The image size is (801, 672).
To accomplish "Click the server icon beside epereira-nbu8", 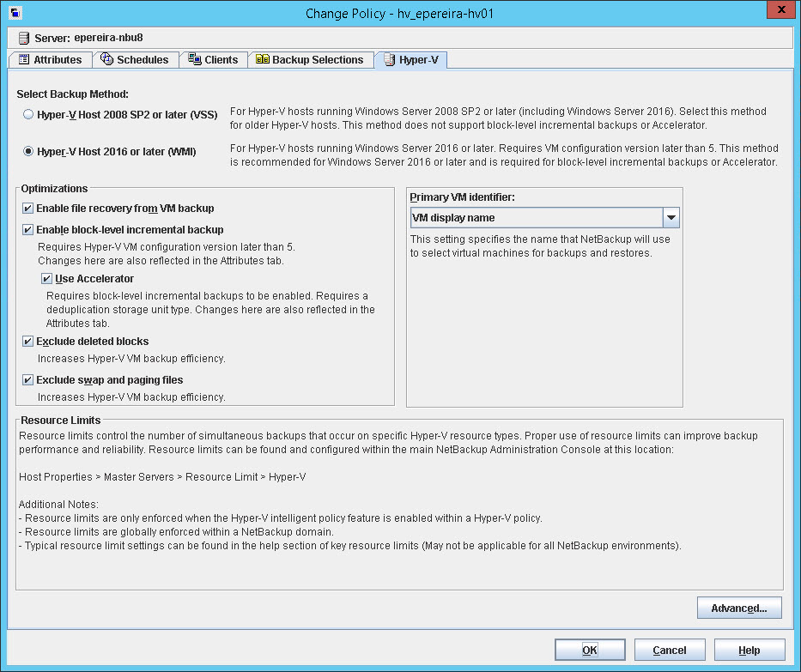I will pos(23,38).
